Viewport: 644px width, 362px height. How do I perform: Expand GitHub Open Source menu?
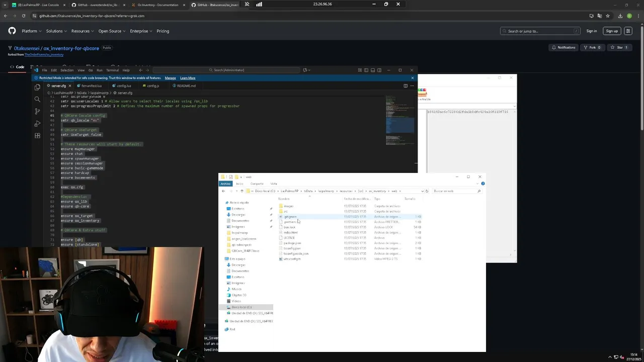(x=112, y=31)
